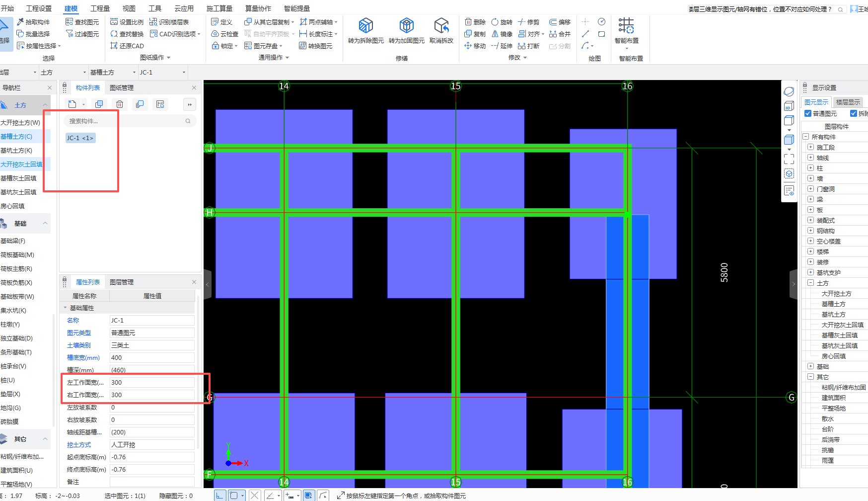Select 基坑土方(K) in navigation bar
868x501 pixels.
[x=16, y=150]
